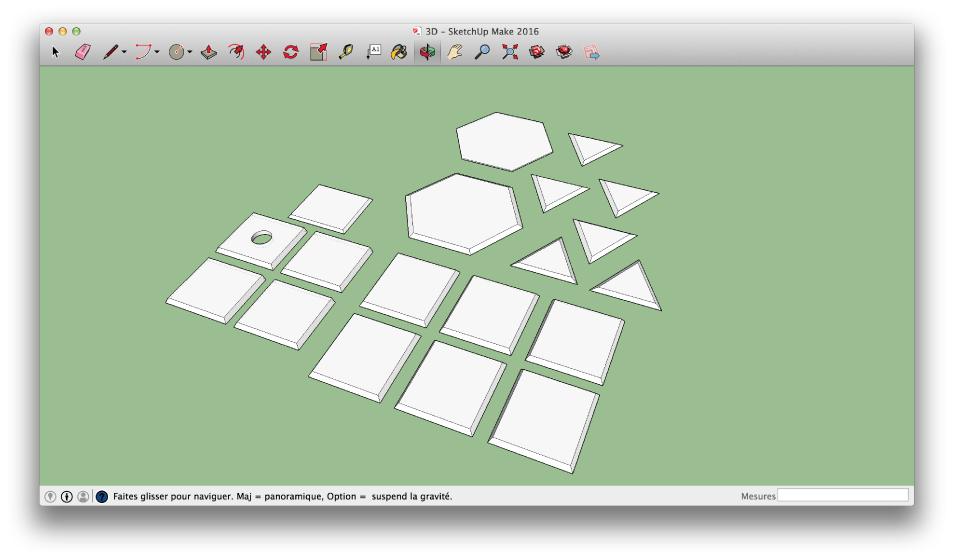Choose the Move tool with four arrows
The image size is (953, 560).
(263, 52)
